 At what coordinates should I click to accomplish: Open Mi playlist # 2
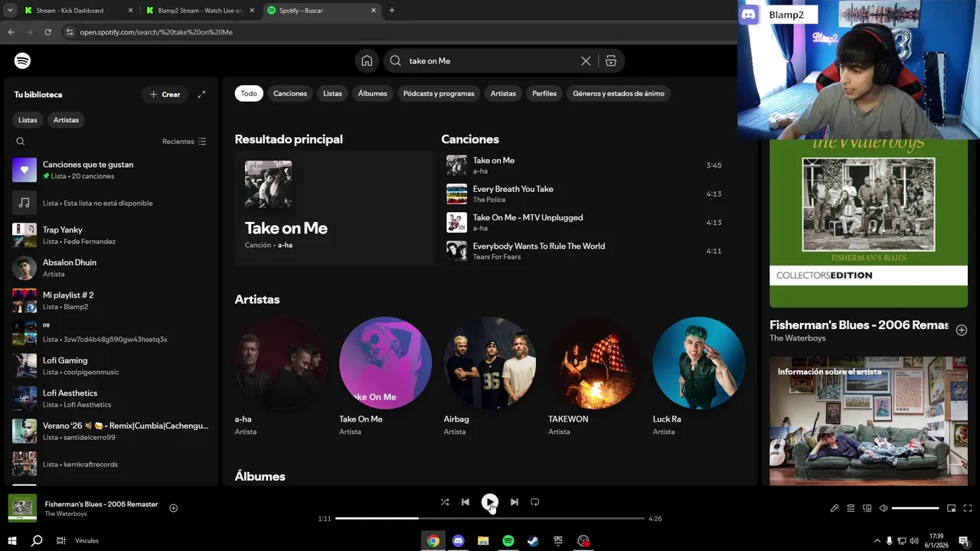pyautogui.click(x=111, y=301)
